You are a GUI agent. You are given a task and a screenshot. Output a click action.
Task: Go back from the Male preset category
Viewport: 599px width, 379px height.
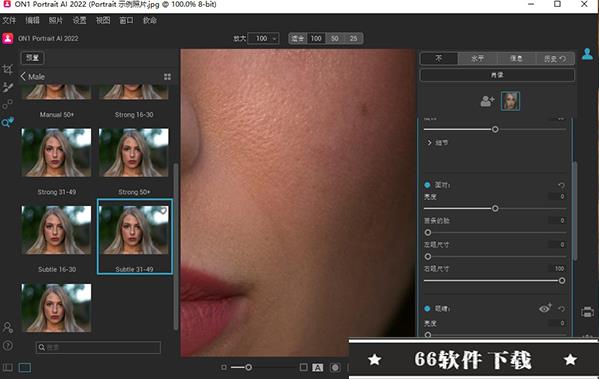point(23,76)
